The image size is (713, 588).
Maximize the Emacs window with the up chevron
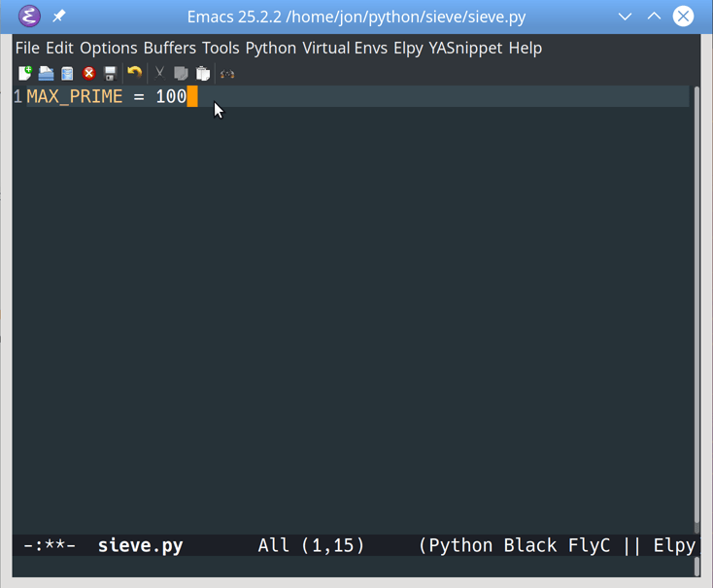click(x=654, y=17)
